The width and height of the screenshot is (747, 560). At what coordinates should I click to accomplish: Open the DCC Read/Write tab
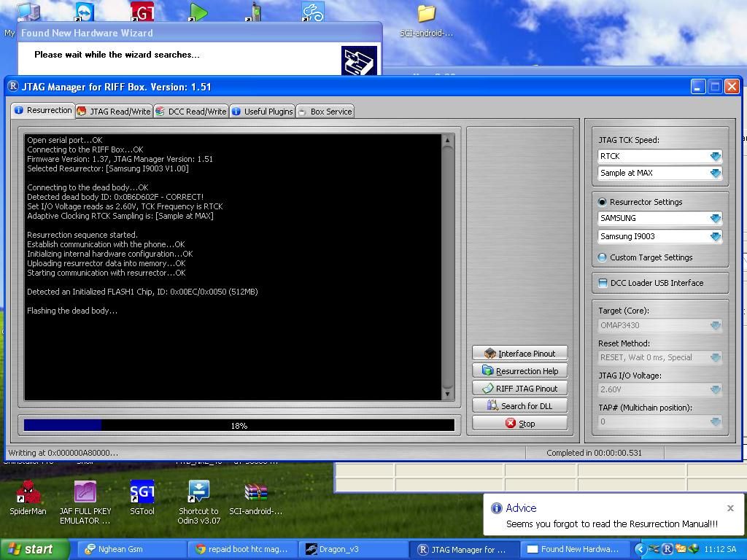tap(191, 112)
